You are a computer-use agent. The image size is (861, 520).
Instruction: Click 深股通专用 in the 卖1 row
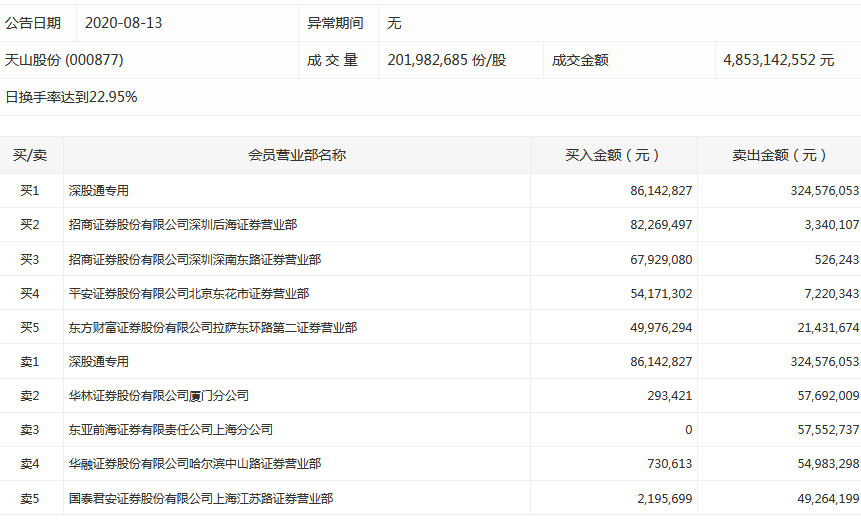pos(98,361)
